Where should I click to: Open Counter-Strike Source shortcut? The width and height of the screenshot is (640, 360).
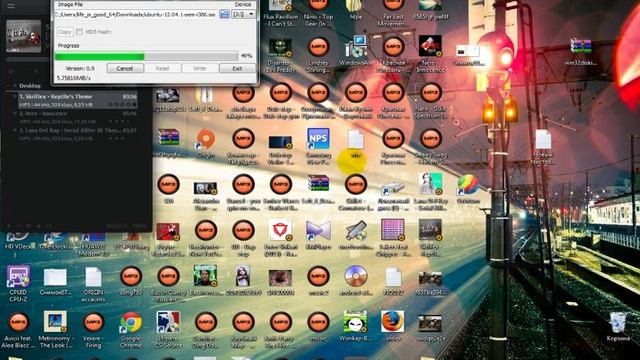pyautogui.click(x=168, y=330)
